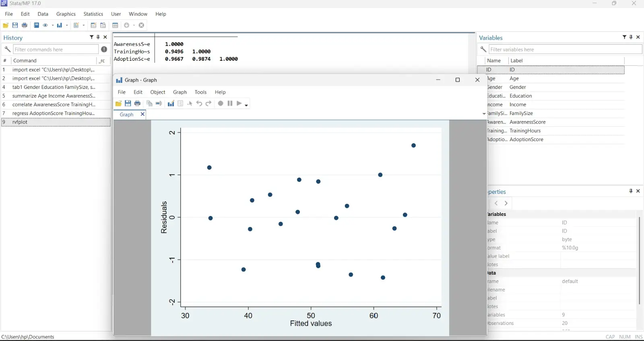The image size is (644, 341).
Task: Click the Log notebook icon in main toolbar
Action: (x=36, y=25)
